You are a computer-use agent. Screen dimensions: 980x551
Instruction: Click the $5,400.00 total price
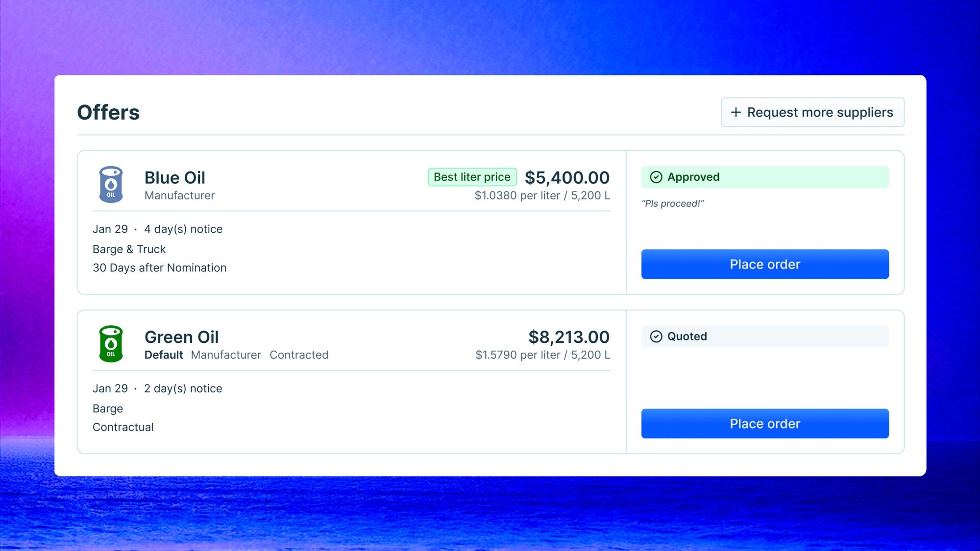pyautogui.click(x=567, y=177)
